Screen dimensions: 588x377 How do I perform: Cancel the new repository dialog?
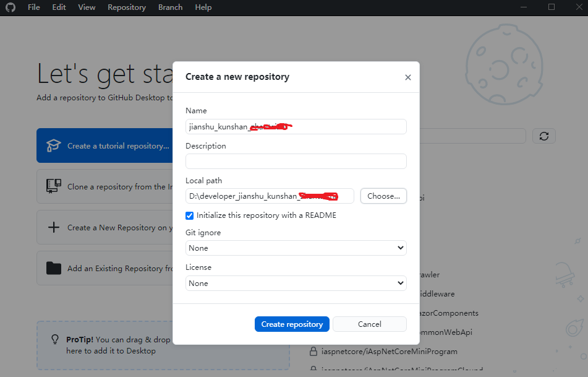pyautogui.click(x=369, y=324)
